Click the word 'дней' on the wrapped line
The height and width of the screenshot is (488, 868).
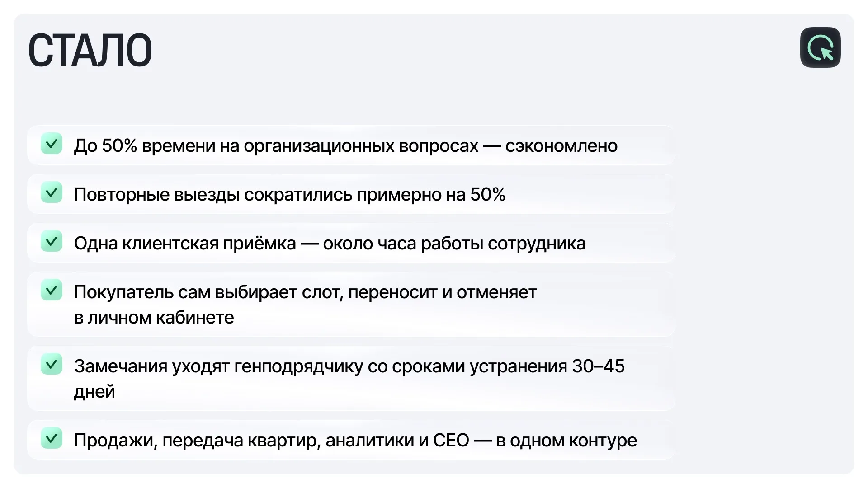(x=94, y=391)
